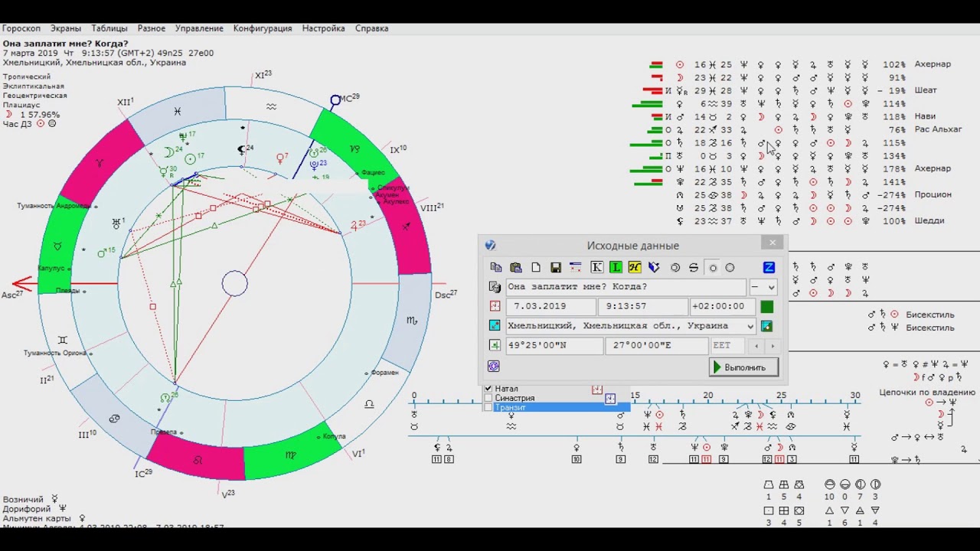Click the blue book checkmark icon
Viewport: 980px width, 551px height.
click(654, 267)
